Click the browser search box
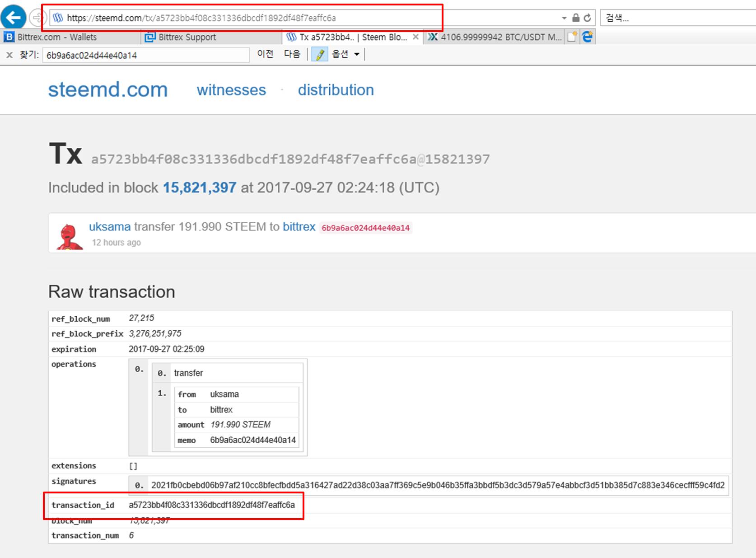The image size is (756, 558). (x=678, y=18)
